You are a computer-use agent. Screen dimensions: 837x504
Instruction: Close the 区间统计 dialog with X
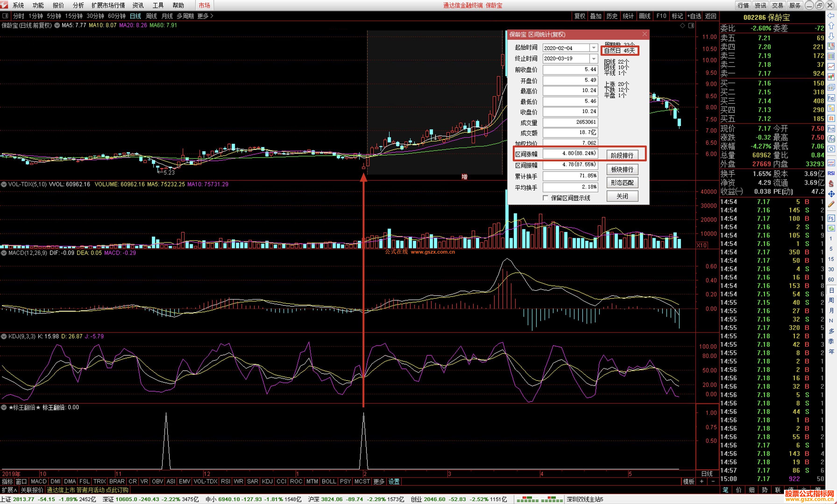(644, 34)
